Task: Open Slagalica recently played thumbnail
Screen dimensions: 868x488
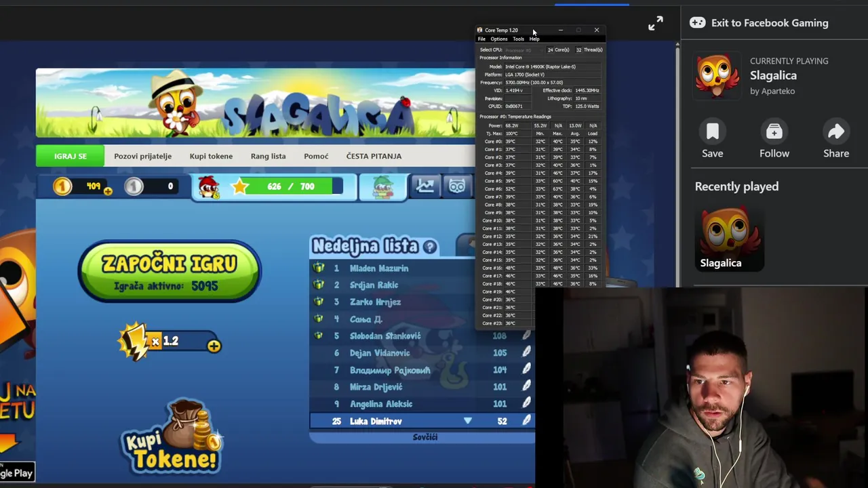Action: 730,239
